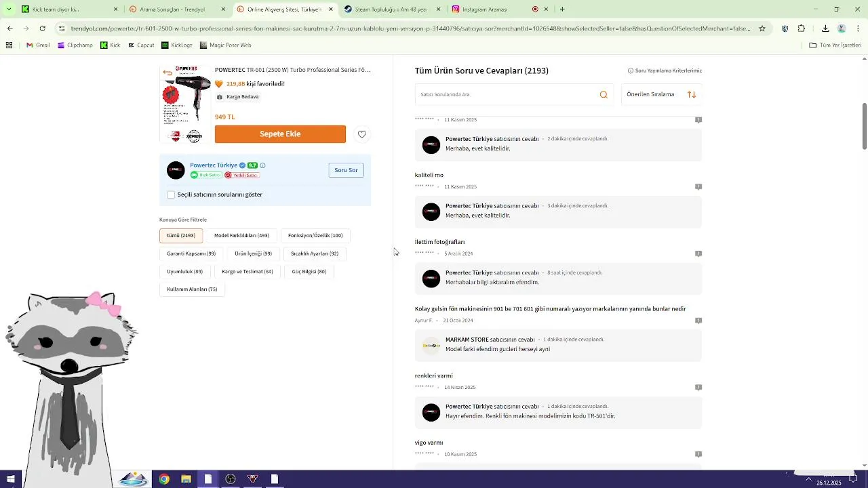Open Soru Yayınlama Kriterlerimiz link
Viewport: 868px width, 488px height.
pyautogui.click(x=665, y=70)
